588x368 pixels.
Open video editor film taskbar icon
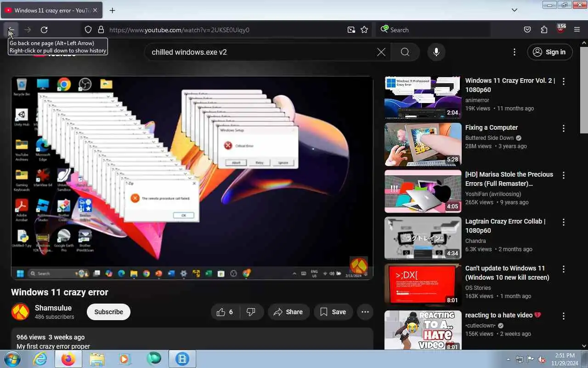point(182,359)
